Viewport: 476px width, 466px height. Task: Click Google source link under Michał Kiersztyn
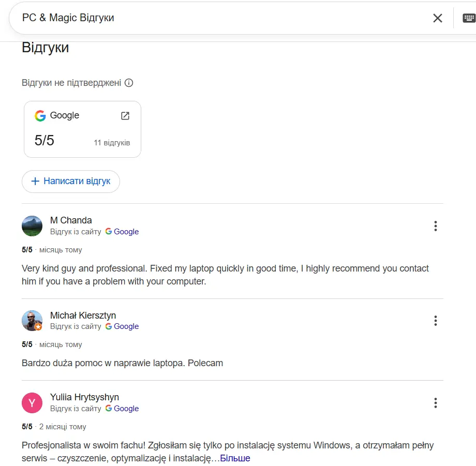[122, 326]
